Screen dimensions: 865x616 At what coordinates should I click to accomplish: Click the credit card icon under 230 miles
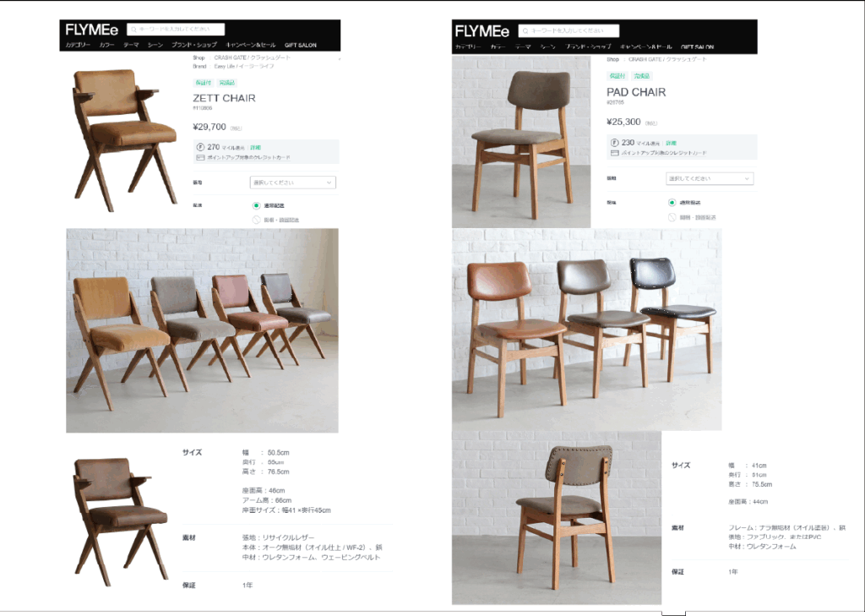(615, 153)
